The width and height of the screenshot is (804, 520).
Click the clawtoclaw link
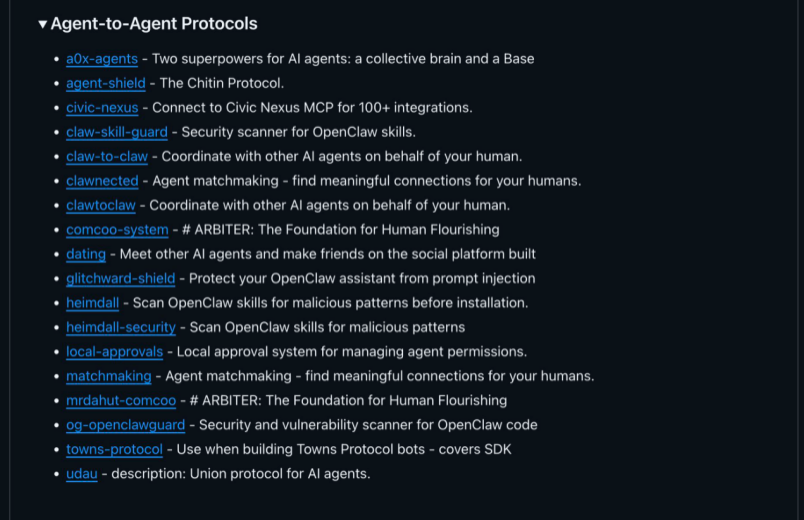point(101,205)
